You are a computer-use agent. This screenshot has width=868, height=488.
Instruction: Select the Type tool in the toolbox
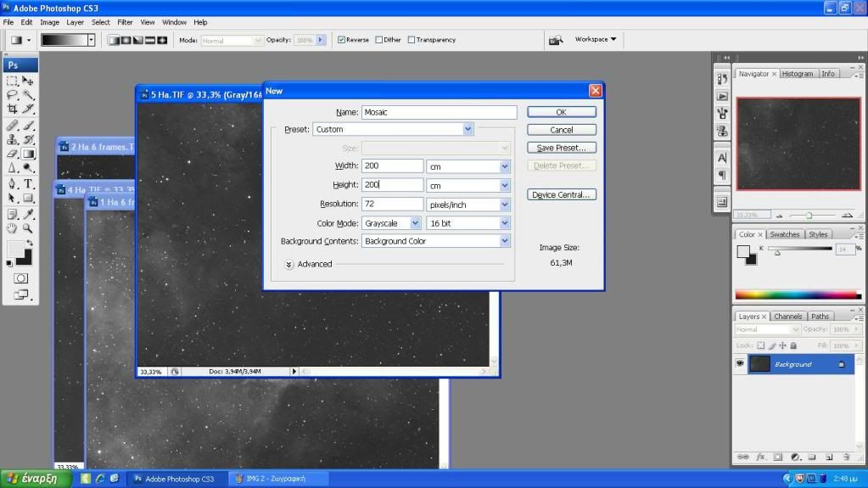coord(28,183)
